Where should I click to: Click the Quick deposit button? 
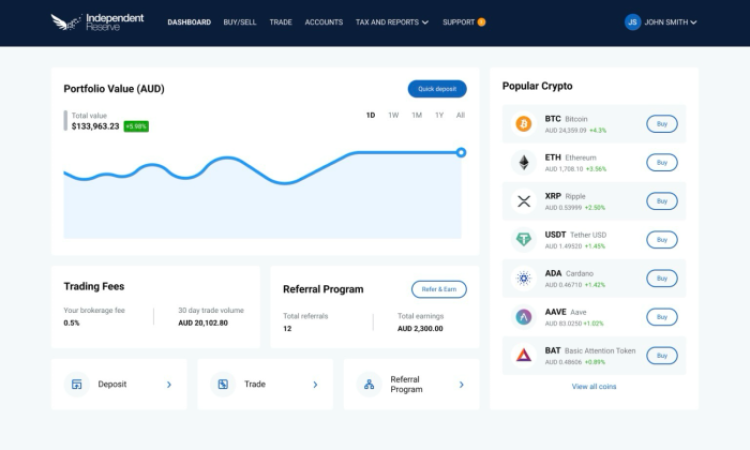click(x=437, y=89)
